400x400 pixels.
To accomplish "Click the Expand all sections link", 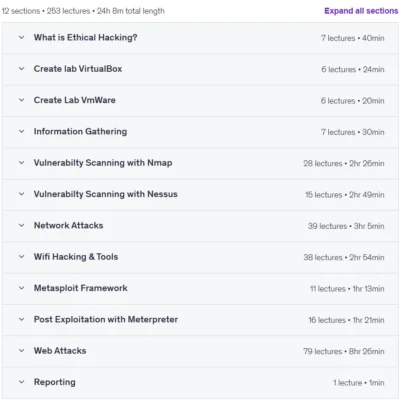I will click(x=361, y=11).
